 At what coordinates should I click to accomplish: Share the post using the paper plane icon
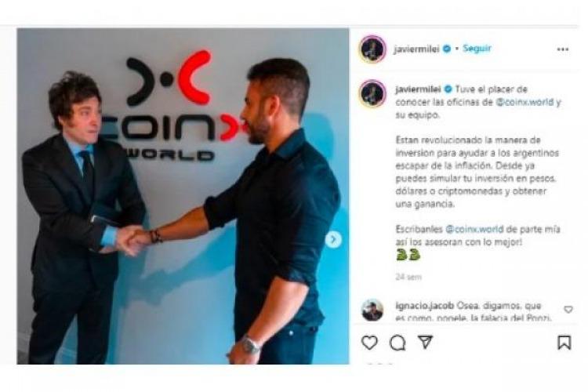(425, 342)
